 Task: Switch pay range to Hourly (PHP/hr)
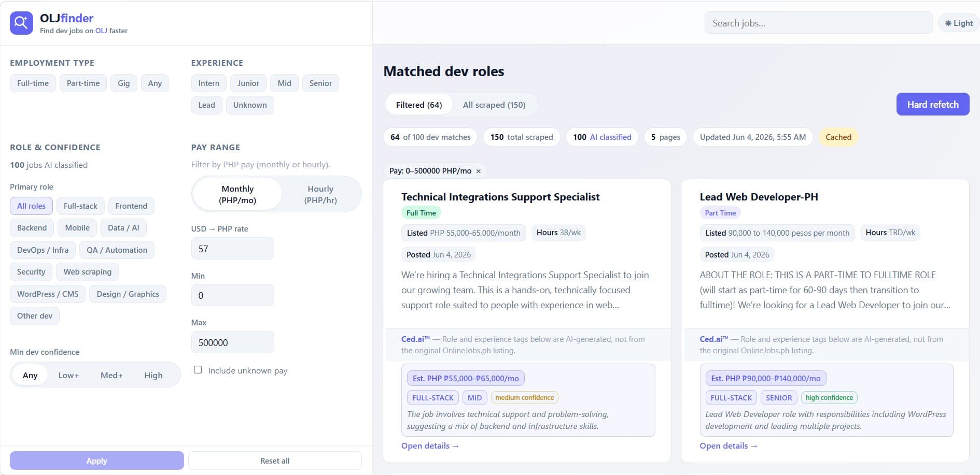320,194
